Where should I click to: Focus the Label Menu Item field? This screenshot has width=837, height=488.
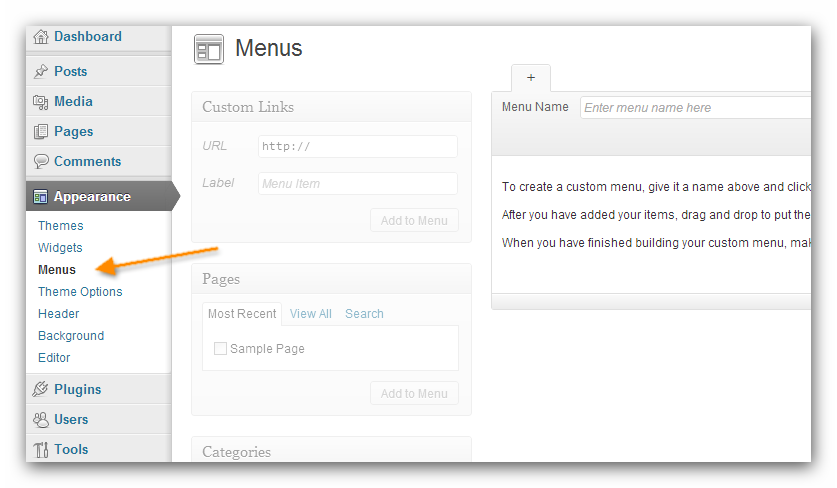[358, 184]
